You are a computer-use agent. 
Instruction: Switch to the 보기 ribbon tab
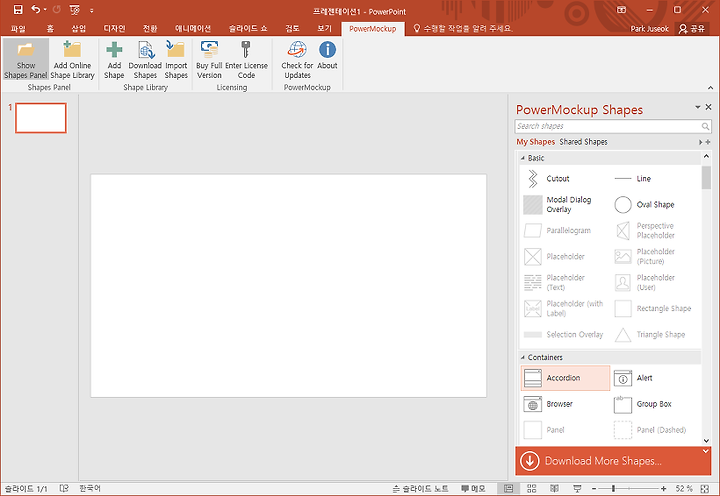(x=324, y=28)
